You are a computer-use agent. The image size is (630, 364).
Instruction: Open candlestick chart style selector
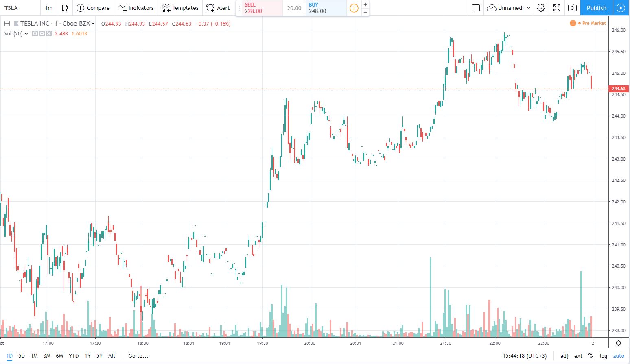(65, 8)
